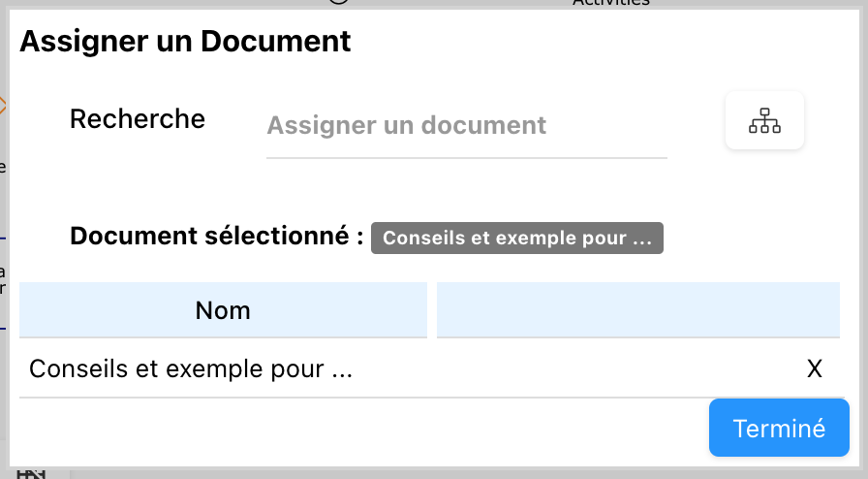Click the 'Document sélectionné :' label
This screenshot has height=479, width=868.
(216, 237)
